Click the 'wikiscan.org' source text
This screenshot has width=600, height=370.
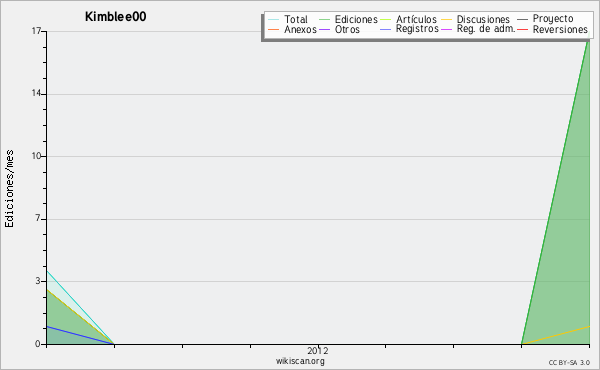pyautogui.click(x=300, y=361)
